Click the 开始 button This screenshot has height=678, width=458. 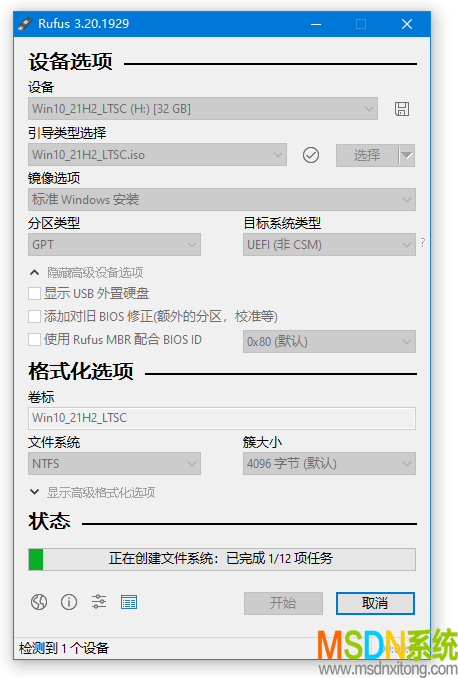283,603
